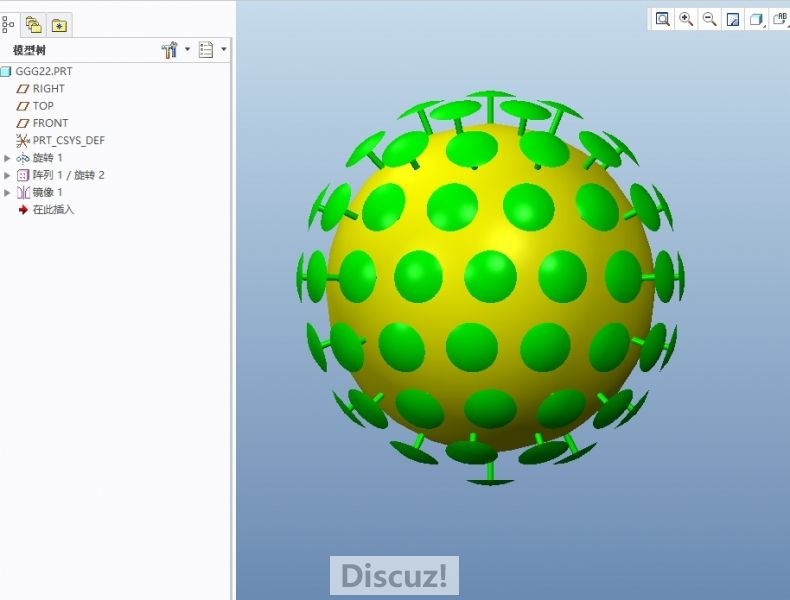Expand the 阵列 1 / 旋转 2 pattern
The image size is (790, 600).
click(7, 175)
